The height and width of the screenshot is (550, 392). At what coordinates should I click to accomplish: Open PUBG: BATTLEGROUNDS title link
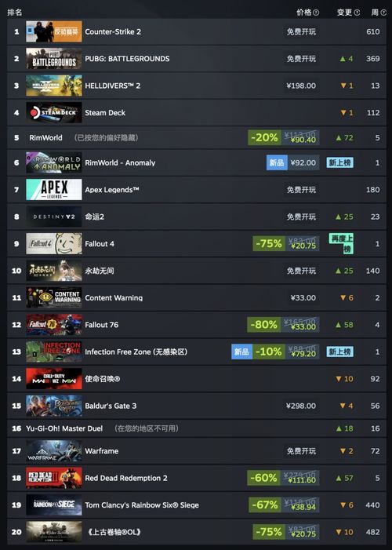pos(127,59)
